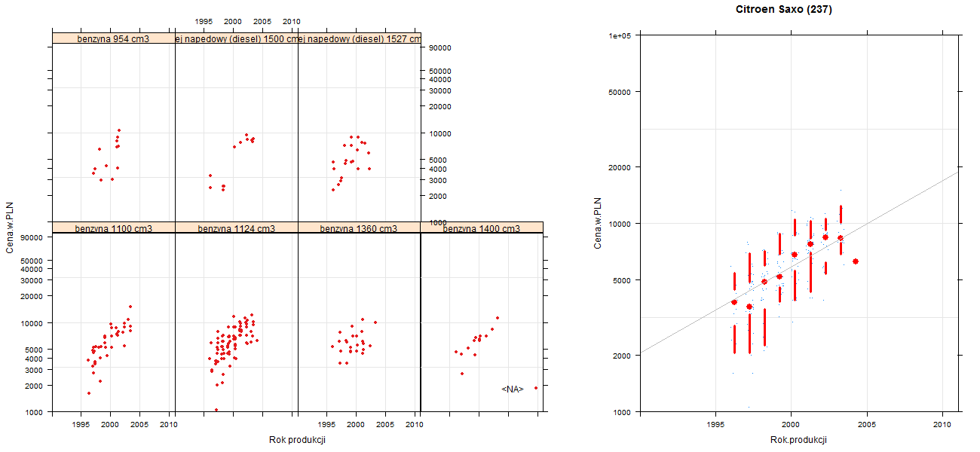The width and height of the screenshot is (980, 452).
Task: Select the '50000' y-axis tick on the Saxo chart
Action: (621, 92)
